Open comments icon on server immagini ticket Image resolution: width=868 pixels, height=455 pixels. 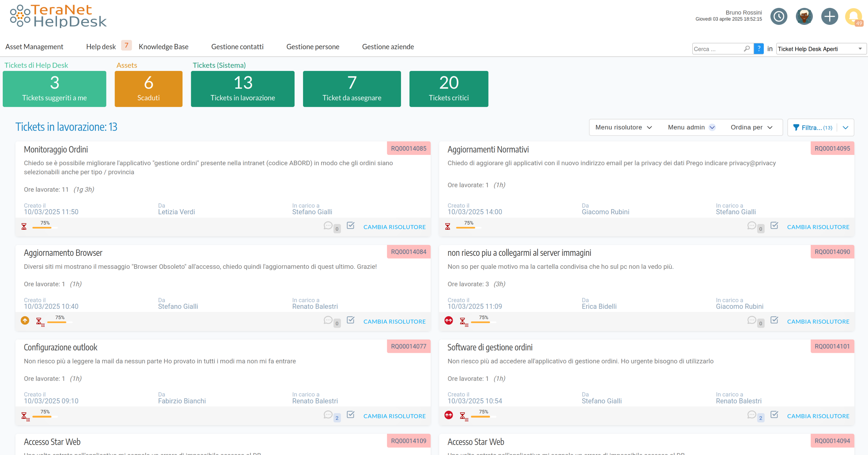click(x=751, y=320)
